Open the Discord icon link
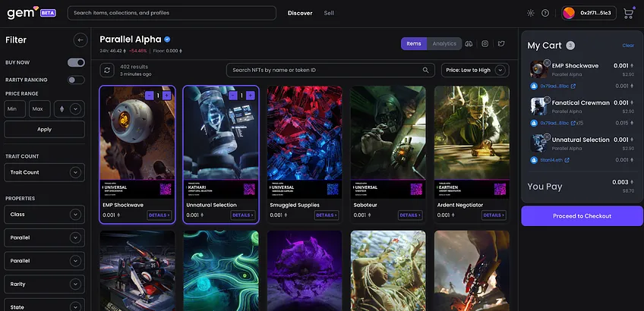The width and height of the screenshot is (644, 311). pos(469,43)
